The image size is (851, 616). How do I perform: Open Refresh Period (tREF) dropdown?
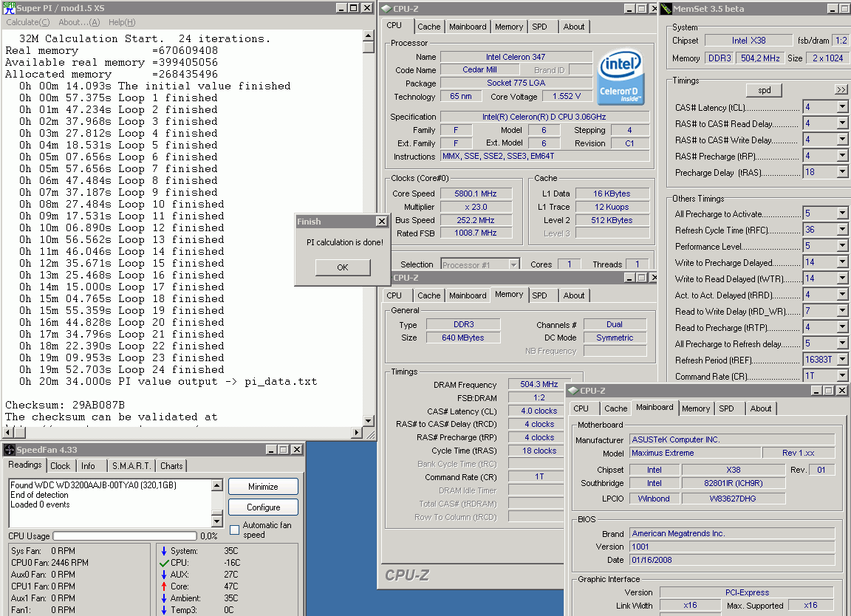tap(842, 360)
